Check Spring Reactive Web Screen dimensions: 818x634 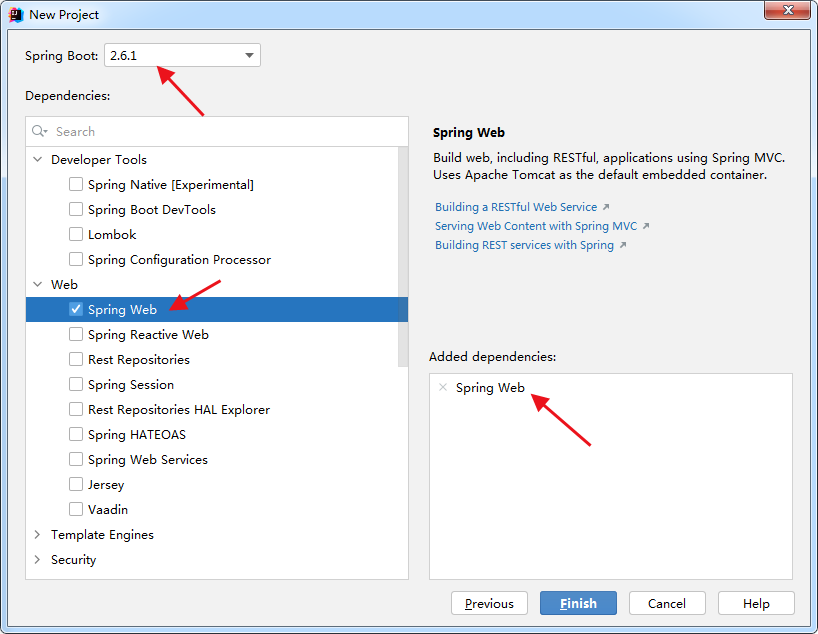coord(76,334)
